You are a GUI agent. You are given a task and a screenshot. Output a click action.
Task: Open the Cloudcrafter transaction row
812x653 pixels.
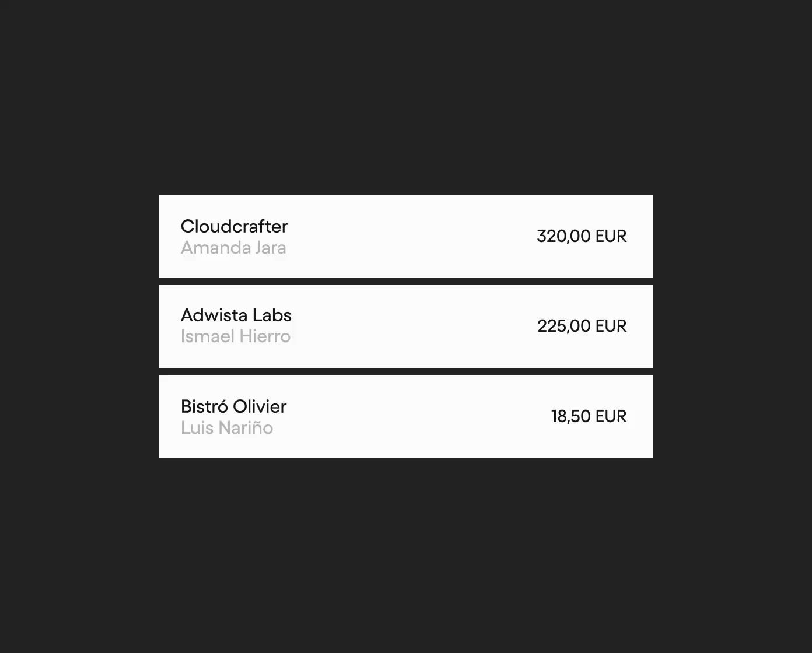(x=405, y=236)
